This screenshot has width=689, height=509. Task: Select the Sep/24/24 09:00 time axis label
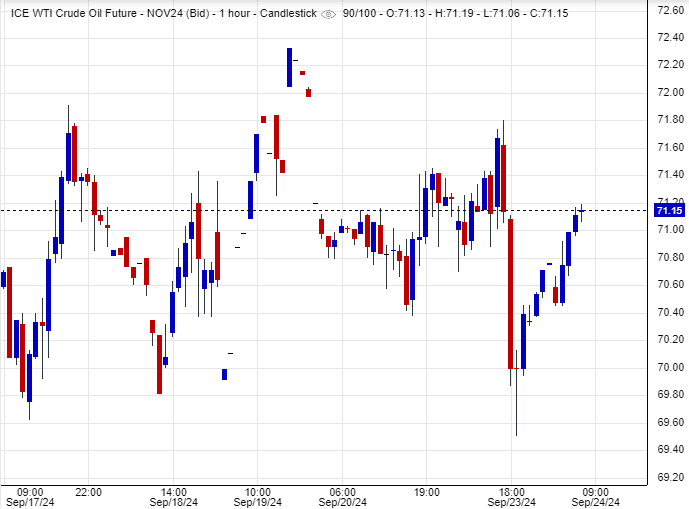[x=595, y=497]
